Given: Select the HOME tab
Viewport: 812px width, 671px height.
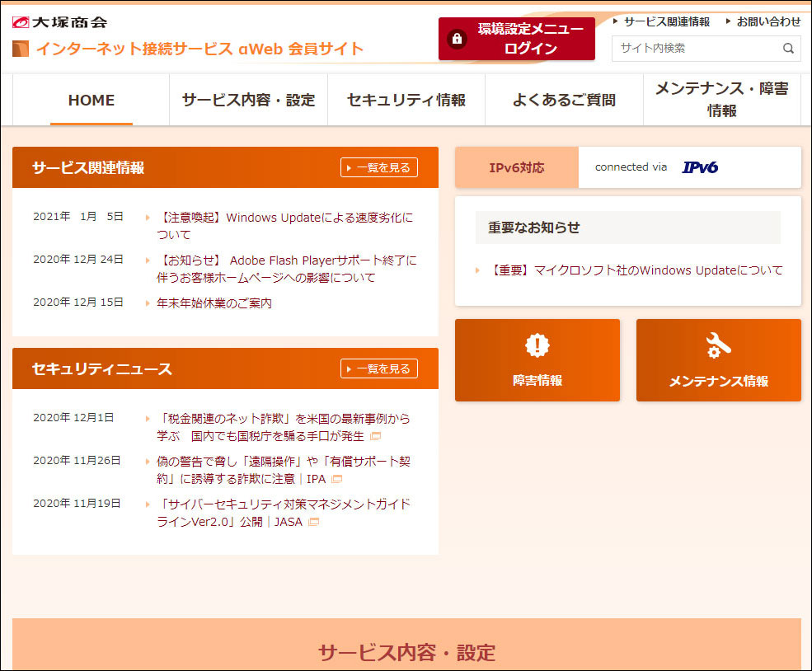Looking at the screenshot, I should [x=91, y=100].
